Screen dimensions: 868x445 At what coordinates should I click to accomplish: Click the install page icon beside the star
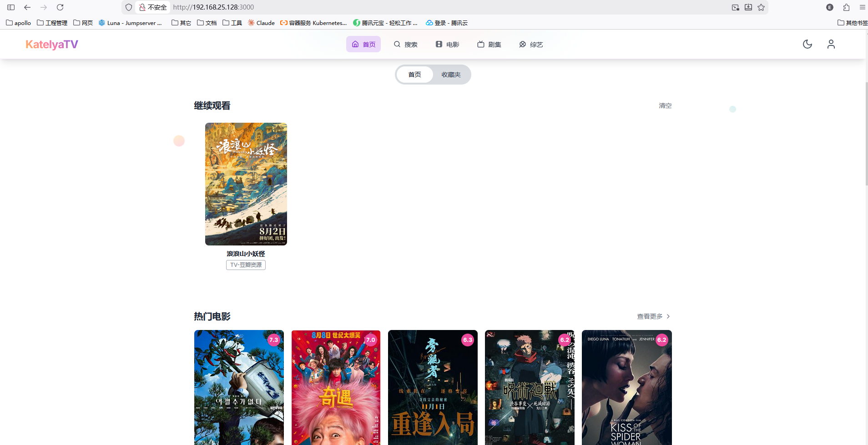pyautogui.click(x=748, y=7)
